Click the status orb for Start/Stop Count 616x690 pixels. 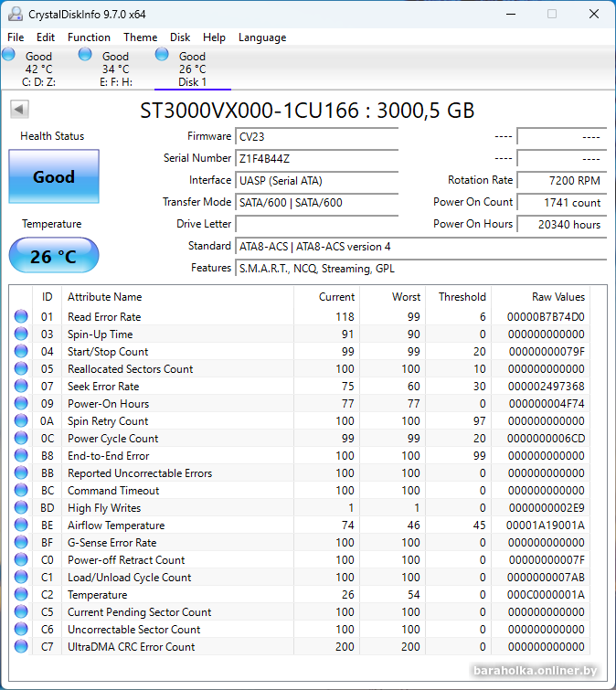pyautogui.click(x=21, y=351)
